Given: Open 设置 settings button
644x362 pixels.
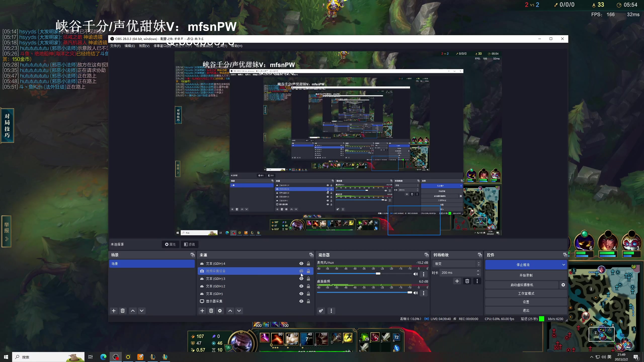Looking at the screenshot, I should 526,302.
